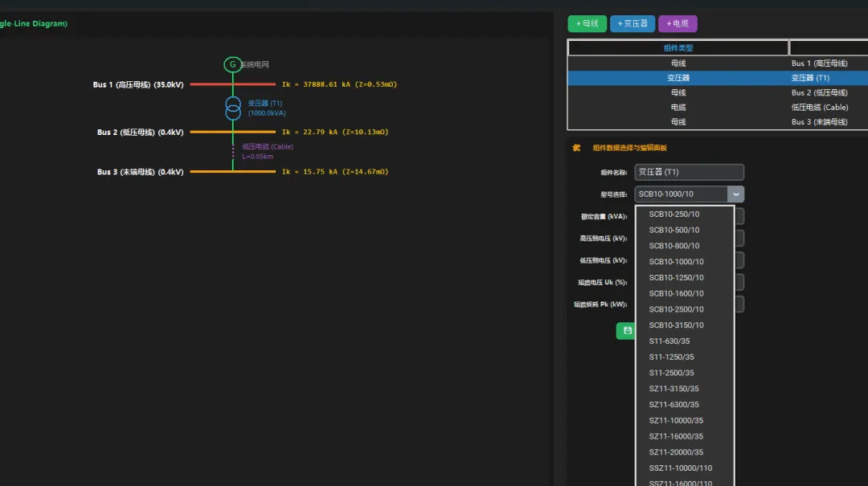This screenshot has width=868, height=486.
Task: Select the highlighted 变压器 (T1) table row
Action: [x=718, y=78]
